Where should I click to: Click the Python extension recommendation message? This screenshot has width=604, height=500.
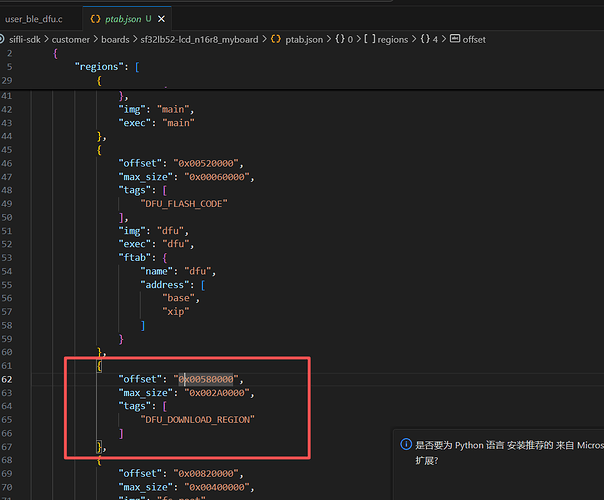pos(508,445)
